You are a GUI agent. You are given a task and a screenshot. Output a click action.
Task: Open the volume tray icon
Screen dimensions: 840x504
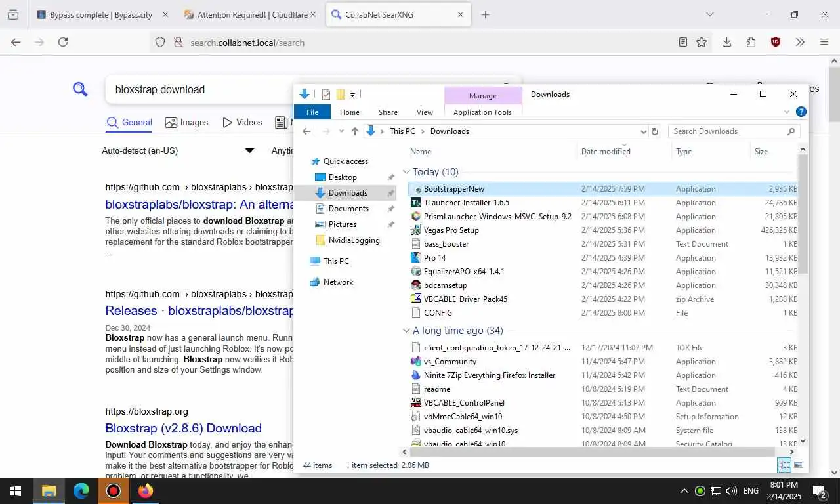pos(732,491)
